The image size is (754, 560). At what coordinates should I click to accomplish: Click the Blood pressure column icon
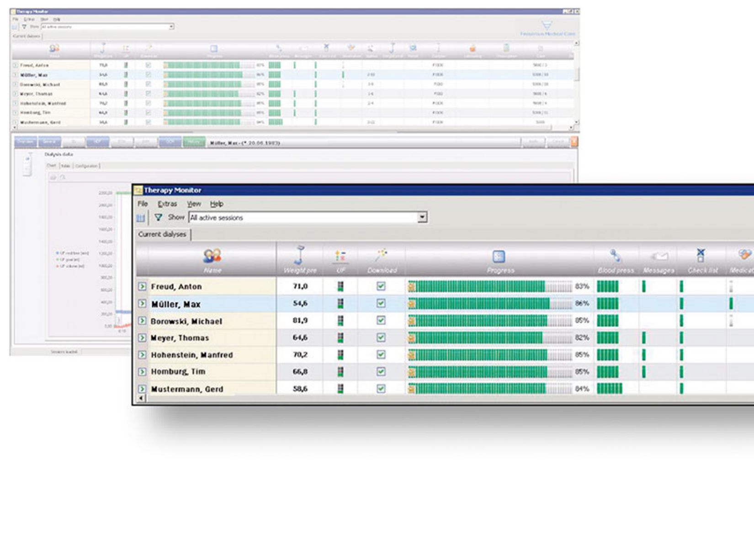[x=615, y=256]
